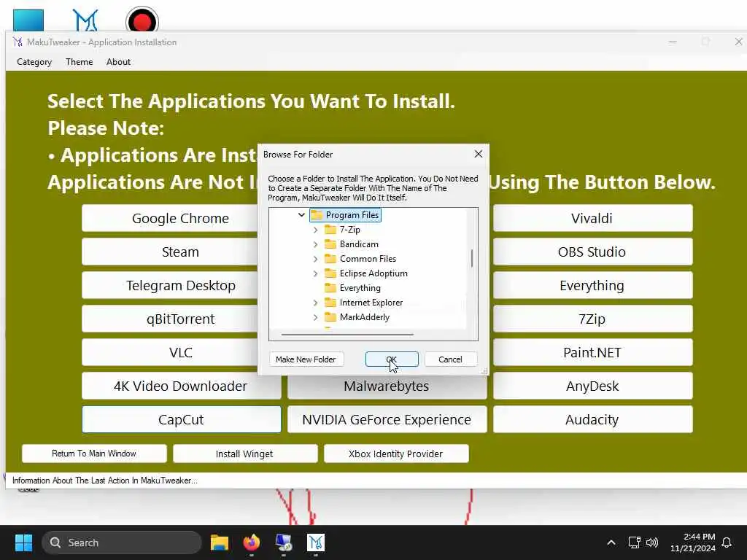Expand the Common Files folder node
Image resolution: width=747 pixels, height=560 pixels.
[x=315, y=259]
